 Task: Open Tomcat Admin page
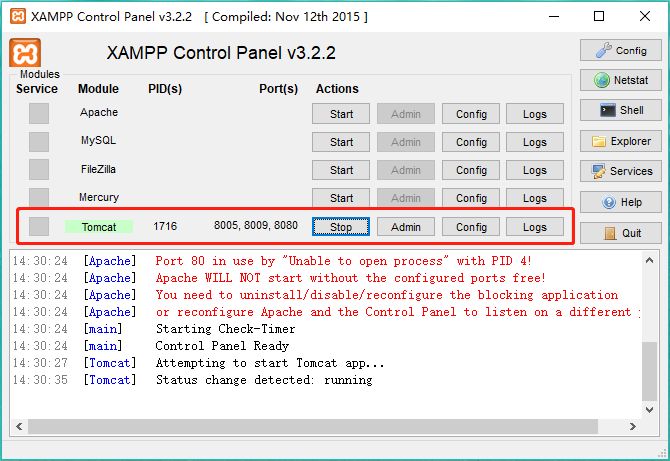click(406, 227)
